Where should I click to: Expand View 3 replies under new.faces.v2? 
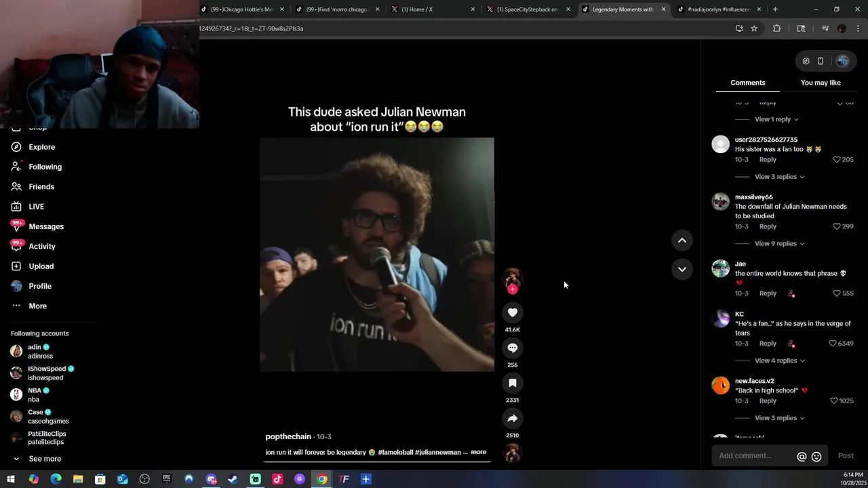pyautogui.click(x=780, y=418)
